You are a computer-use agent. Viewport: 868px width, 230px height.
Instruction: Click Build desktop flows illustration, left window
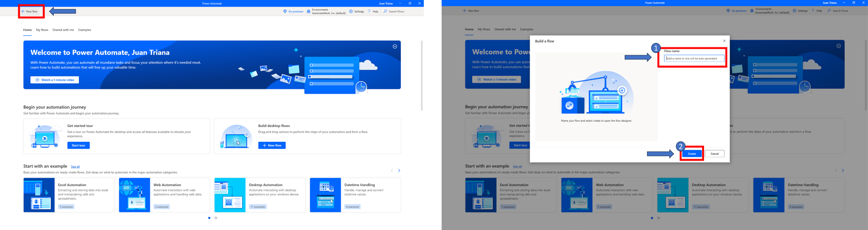point(236,136)
